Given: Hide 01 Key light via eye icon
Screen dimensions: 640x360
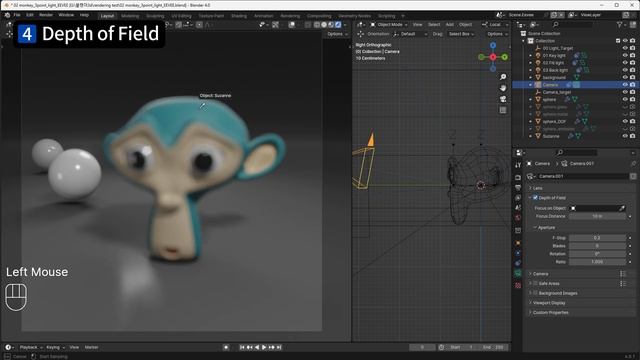Looking at the screenshot, I should coord(625,55).
